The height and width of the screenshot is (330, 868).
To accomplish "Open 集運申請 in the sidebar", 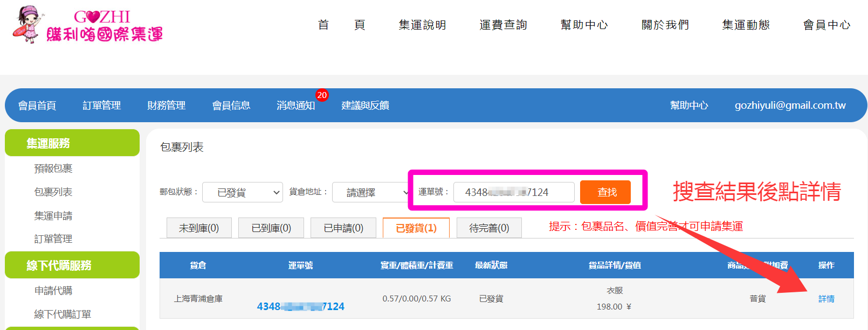I will click(x=53, y=216).
